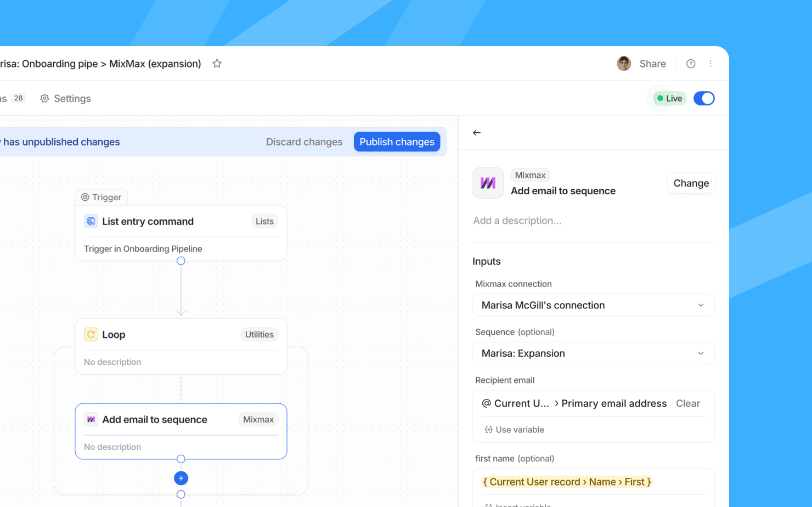The image size is (812, 507).
Task: Click the Loop block refresh icon
Action: [91, 335]
